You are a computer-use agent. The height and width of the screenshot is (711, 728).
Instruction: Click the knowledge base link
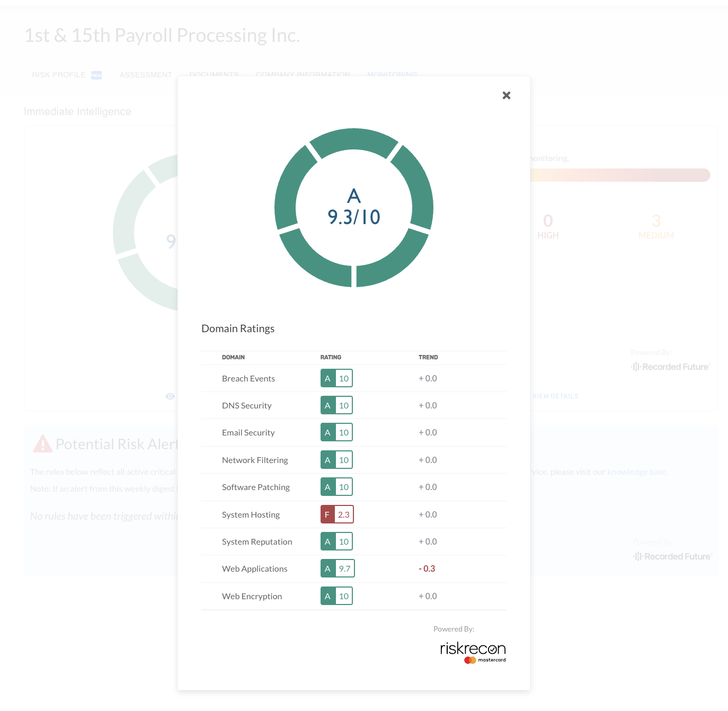[637, 472]
